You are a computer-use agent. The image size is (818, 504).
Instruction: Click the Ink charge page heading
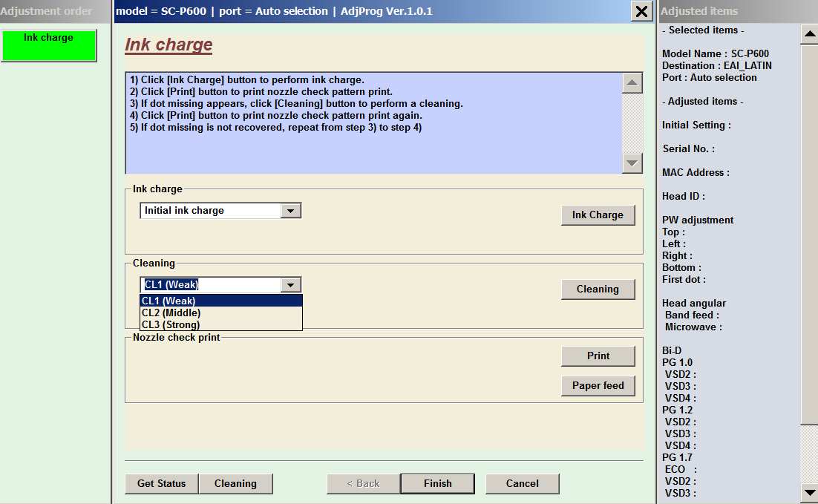pyautogui.click(x=168, y=45)
